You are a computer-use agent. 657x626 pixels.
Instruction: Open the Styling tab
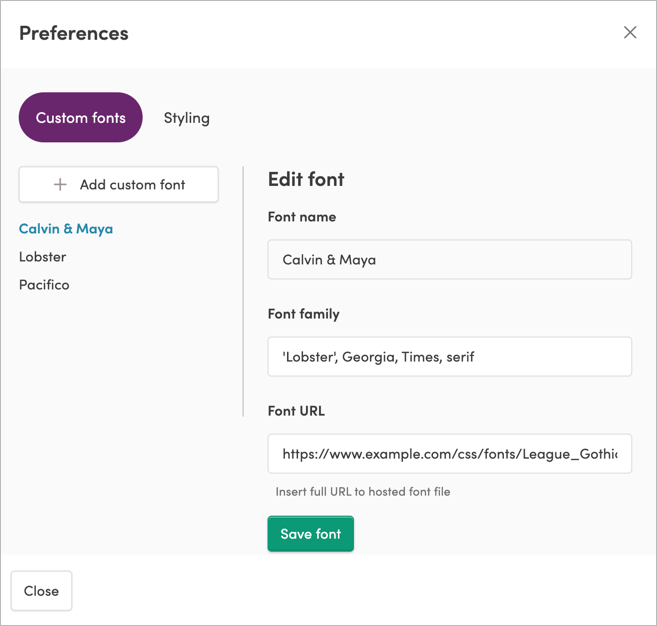point(186,118)
